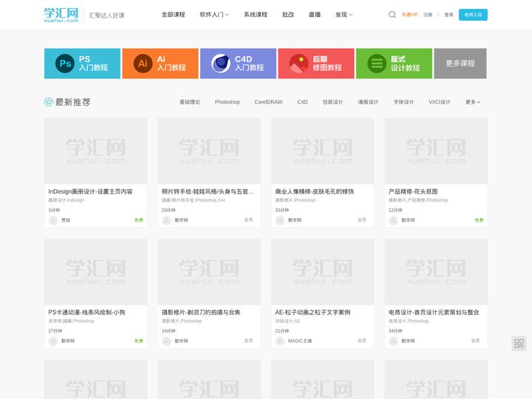Click the 老师入驻 button
The width and height of the screenshot is (532, 399).
(x=473, y=15)
